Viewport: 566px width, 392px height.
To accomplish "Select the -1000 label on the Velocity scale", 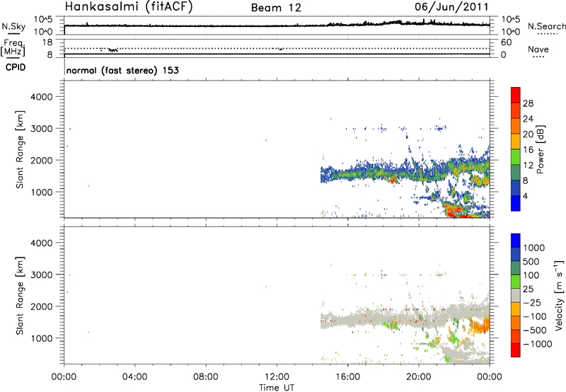I will tap(538, 344).
